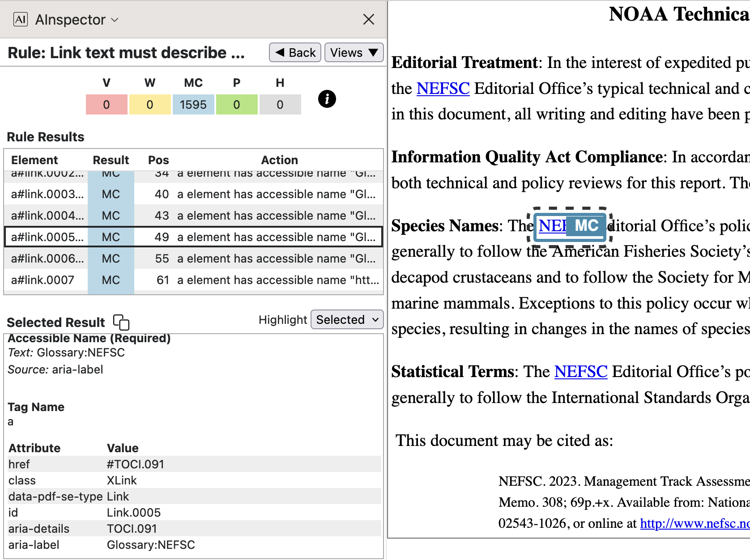Screen dimensions: 750x560
Task: Select the a#link.0007 result row
Action: point(193,280)
